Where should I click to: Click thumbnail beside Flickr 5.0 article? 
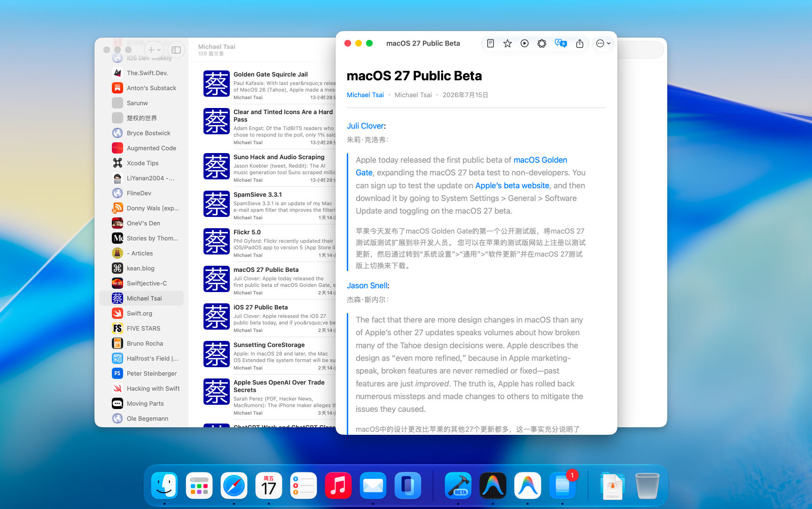click(x=217, y=241)
